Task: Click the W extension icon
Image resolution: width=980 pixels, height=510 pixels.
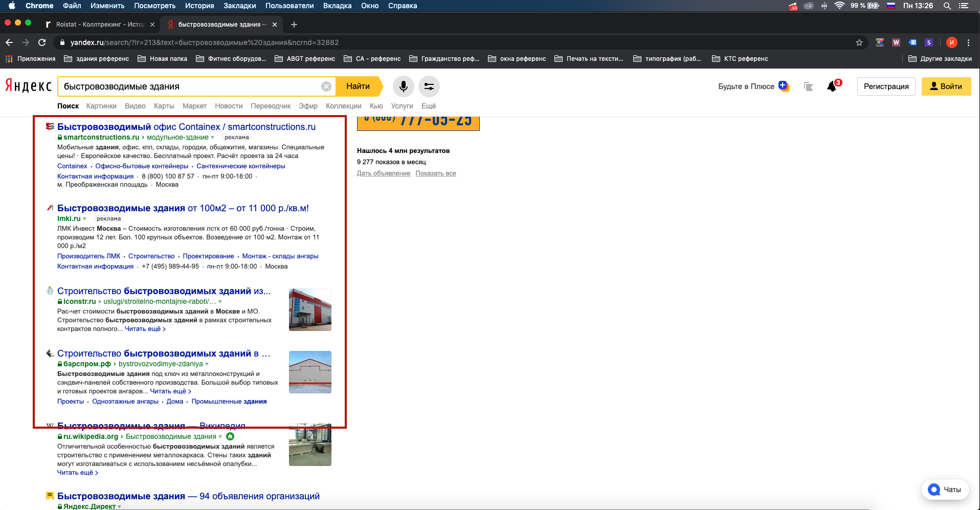Action: (896, 42)
